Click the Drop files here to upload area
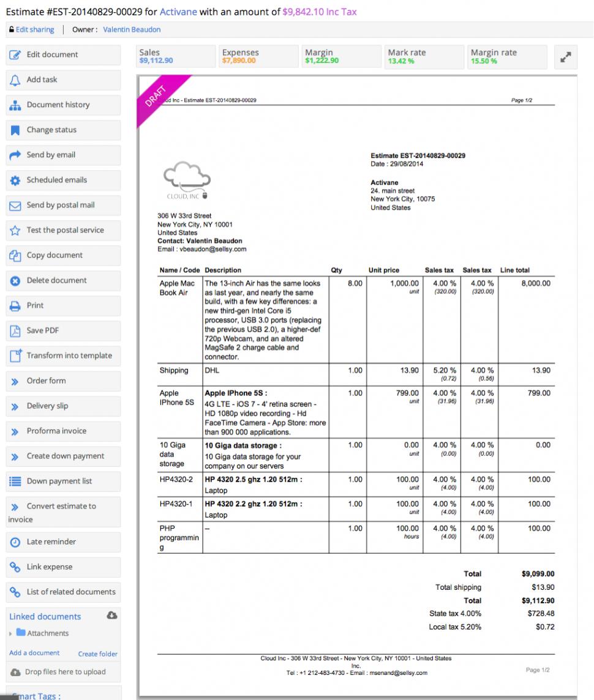 pos(64,672)
